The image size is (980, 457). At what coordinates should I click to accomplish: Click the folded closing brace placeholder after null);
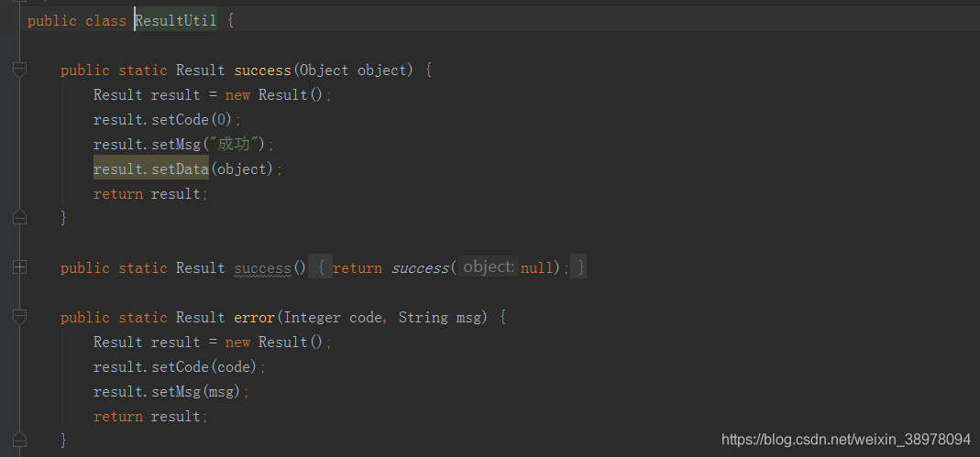click(x=580, y=267)
